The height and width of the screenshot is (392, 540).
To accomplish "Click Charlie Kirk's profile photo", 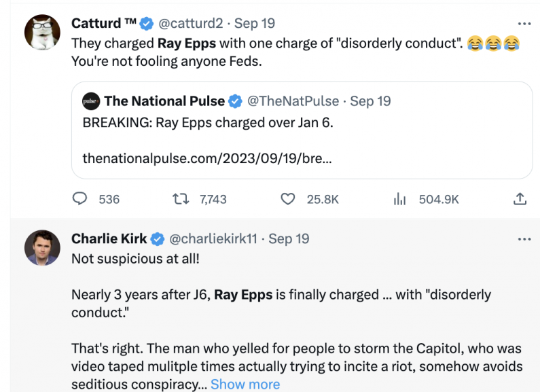I will coord(42,247).
